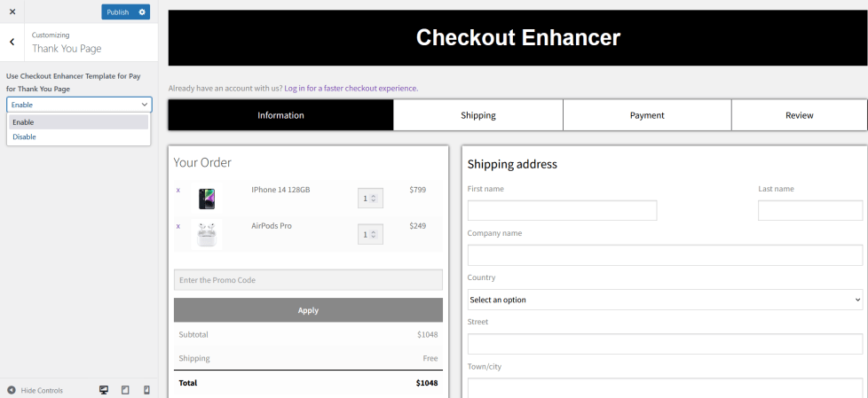Switch to the Payment checkout tab
The image size is (868, 398).
point(647,115)
